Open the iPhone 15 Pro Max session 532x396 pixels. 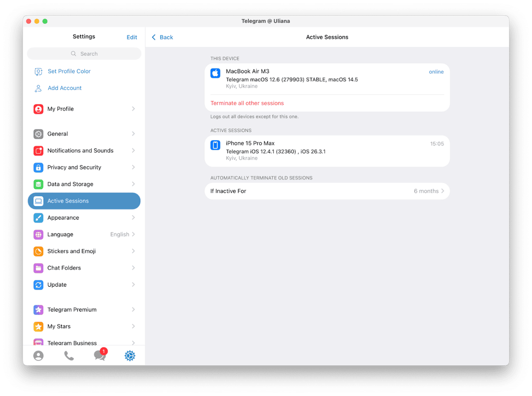coord(327,150)
